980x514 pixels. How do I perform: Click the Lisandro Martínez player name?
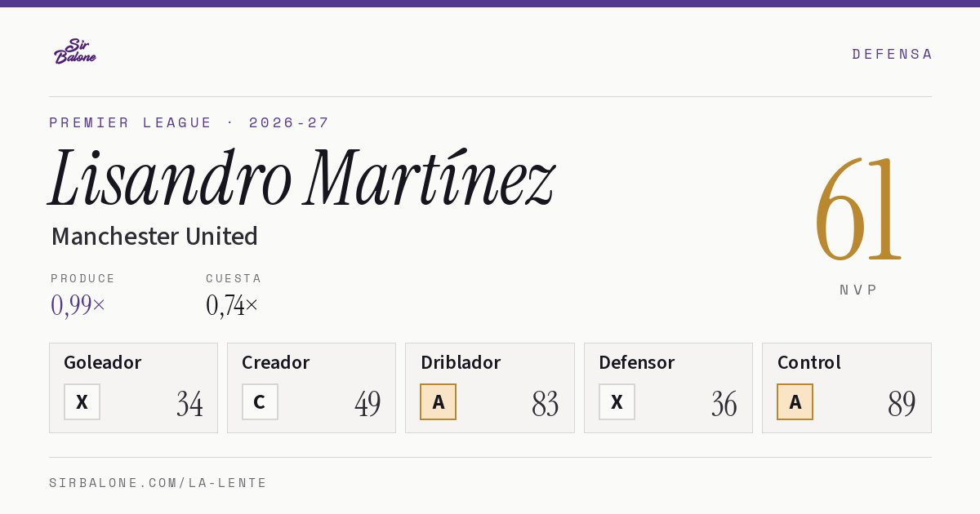pos(301,177)
